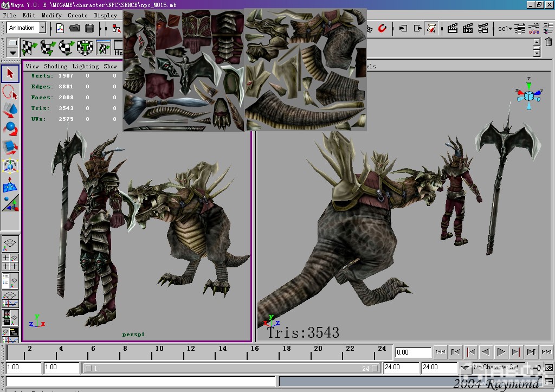Toggle the construction history script icon
This screenshot has height=392, width=555.
click(x=431, y=28)
